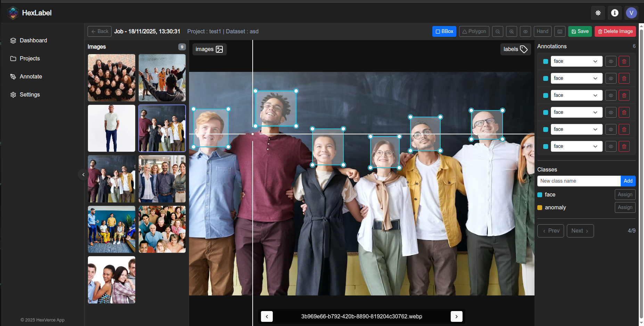Viewport: 644px width, 326px height.
Task: Open Projects in the sidebar
Action: tap(30, 58)
